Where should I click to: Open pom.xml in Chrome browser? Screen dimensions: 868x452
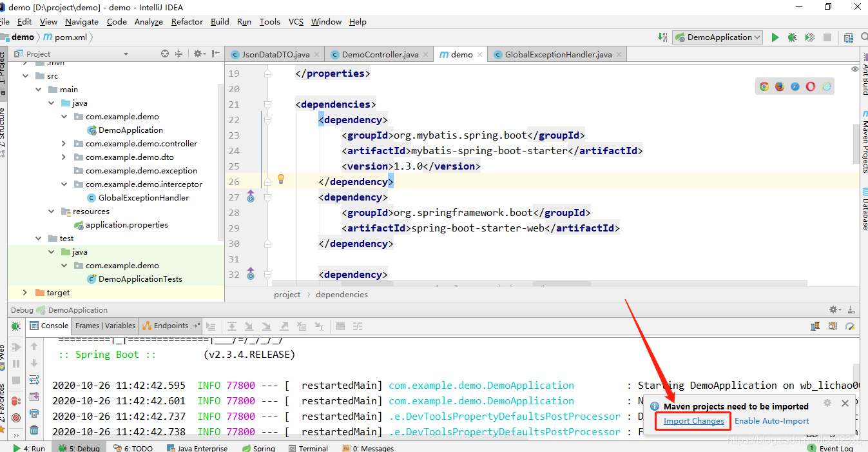point(764,86)
